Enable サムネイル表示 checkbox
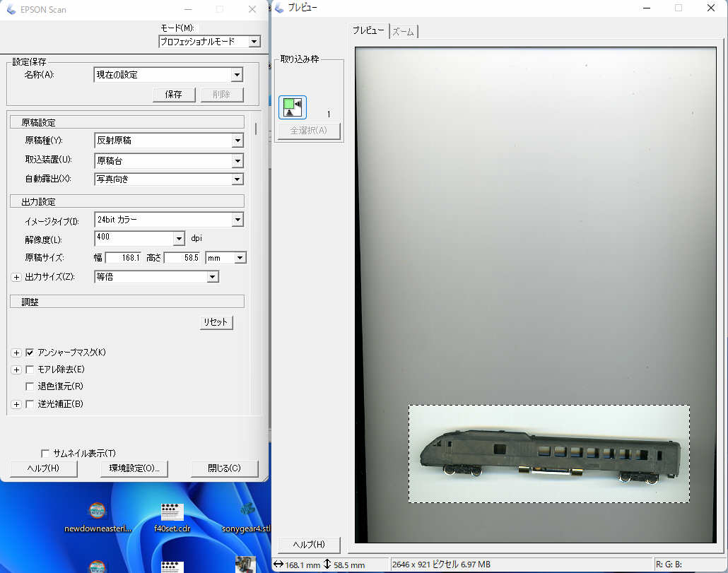The height and width of the screenshot is (573, 728). (x=45, y=454)
